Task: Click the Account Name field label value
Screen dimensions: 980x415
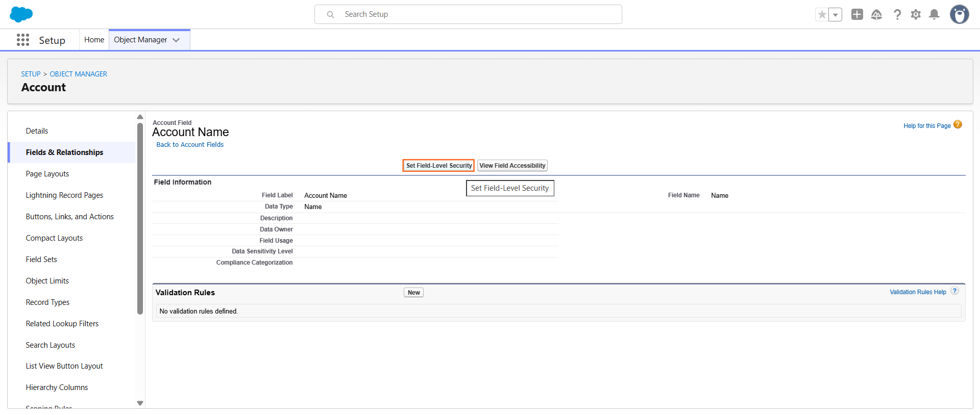Action: tap(326, 196)
